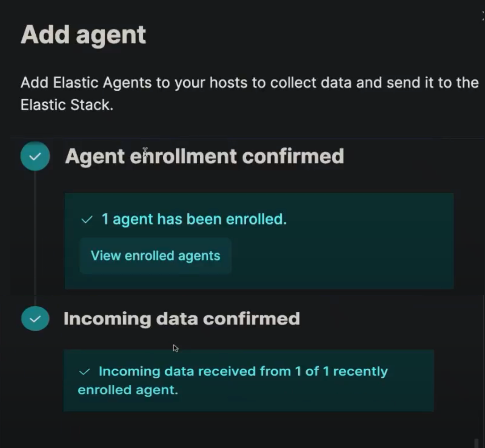Open View enrolled agents
This screenshot has height=448, width=485.
(155, 256)
